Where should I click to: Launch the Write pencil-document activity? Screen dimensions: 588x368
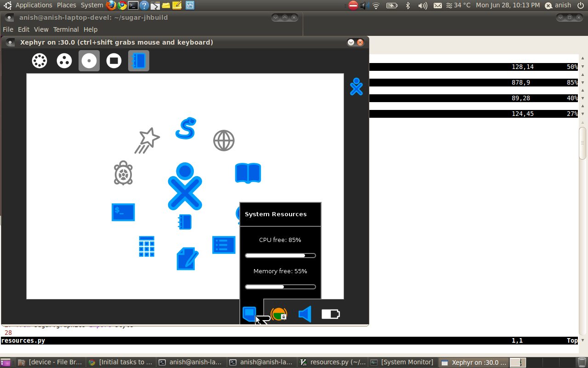coord(187,259)
